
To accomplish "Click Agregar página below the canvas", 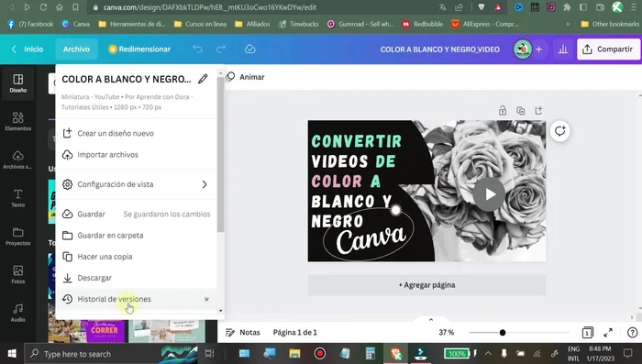I will 426,285.
